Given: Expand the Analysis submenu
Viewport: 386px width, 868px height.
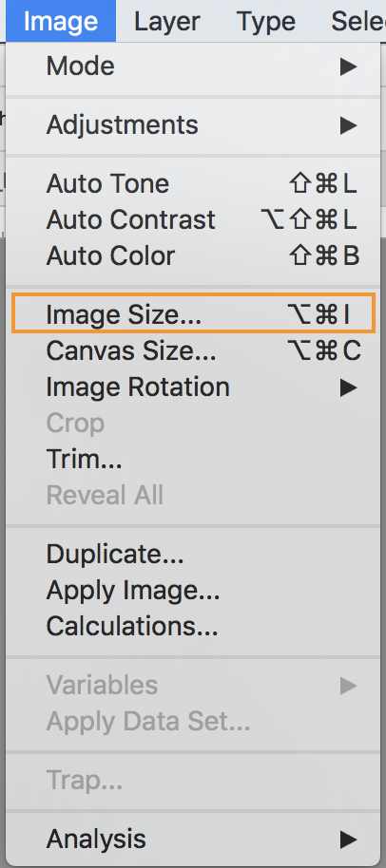Looking at the screenshot, I should click(193, 840).
